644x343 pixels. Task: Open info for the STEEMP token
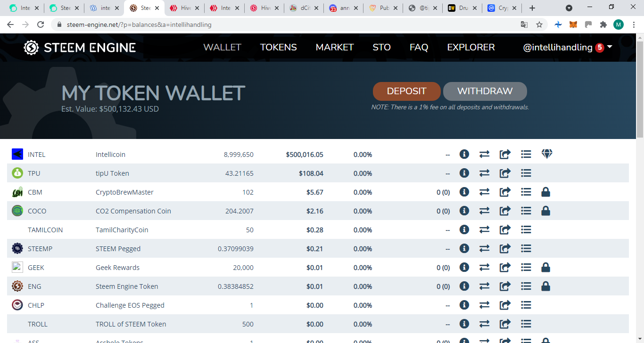coord(464,248)
